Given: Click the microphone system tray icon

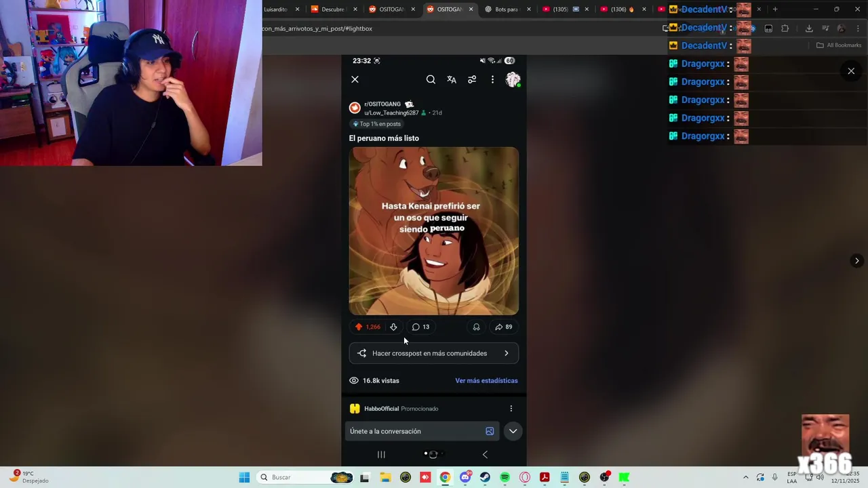Looking at the screenshot, I should click(774, 477).
